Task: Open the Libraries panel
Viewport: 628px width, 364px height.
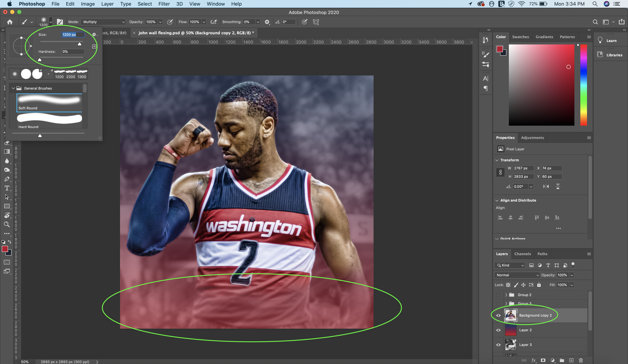Action: coord(610,55)
